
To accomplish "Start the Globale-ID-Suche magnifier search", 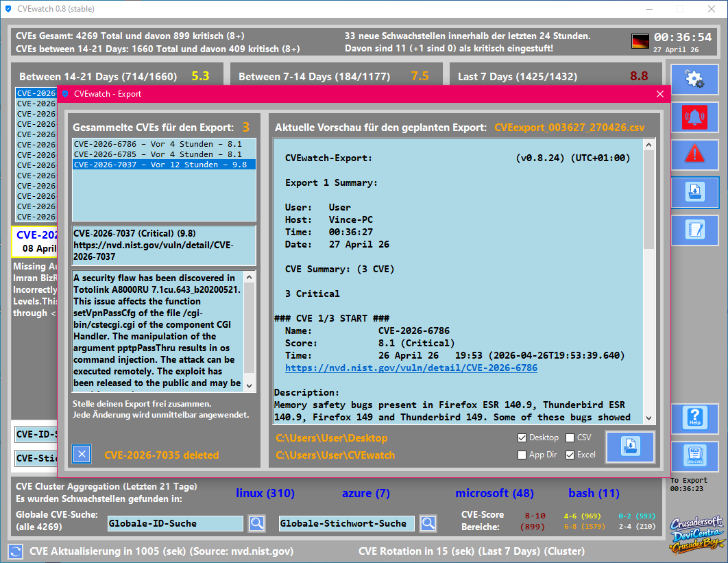I will coord(257,523).
